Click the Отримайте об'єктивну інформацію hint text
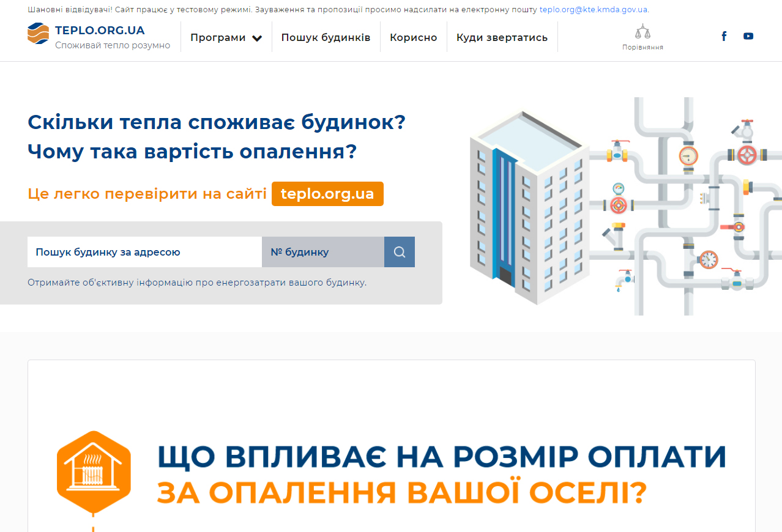782x532 pixels. tap(197, 283)
